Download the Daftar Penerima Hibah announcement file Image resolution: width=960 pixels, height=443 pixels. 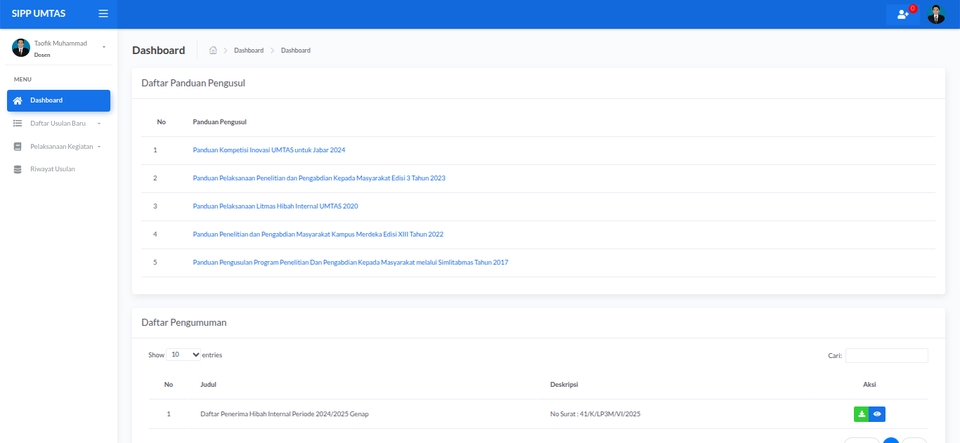pyautogui.click(x=861, y=414)
